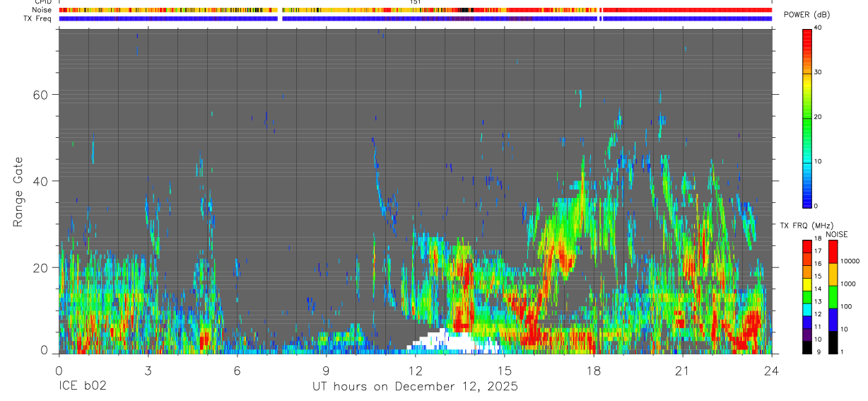Click the NOISE color legend bar
868x401 pixels.
833,296
